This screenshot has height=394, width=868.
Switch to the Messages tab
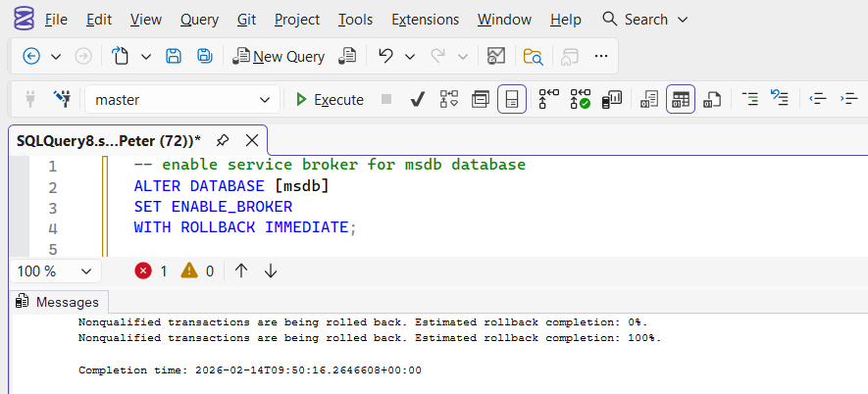58,302
